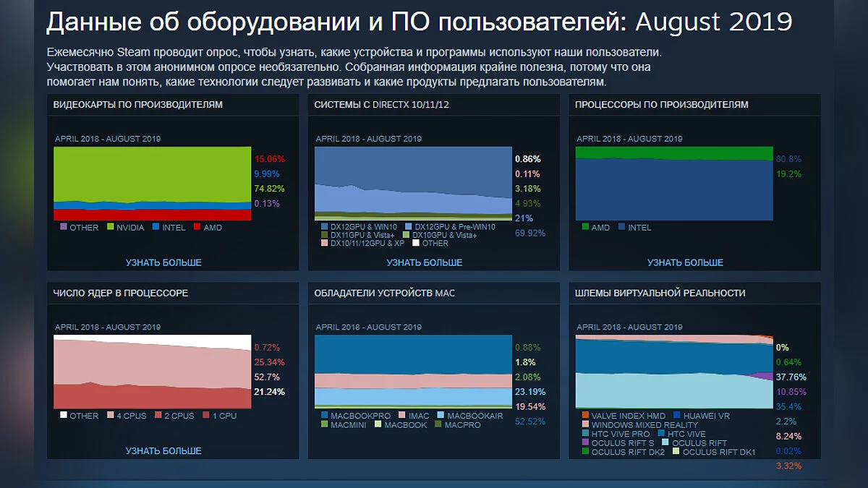This screenshot has height=488, width=868.
Task: Click the ВИДЕОКАРТЫ ПО ПРОИЗВОДИТЕЛЯМ heading
Action: 137,105
